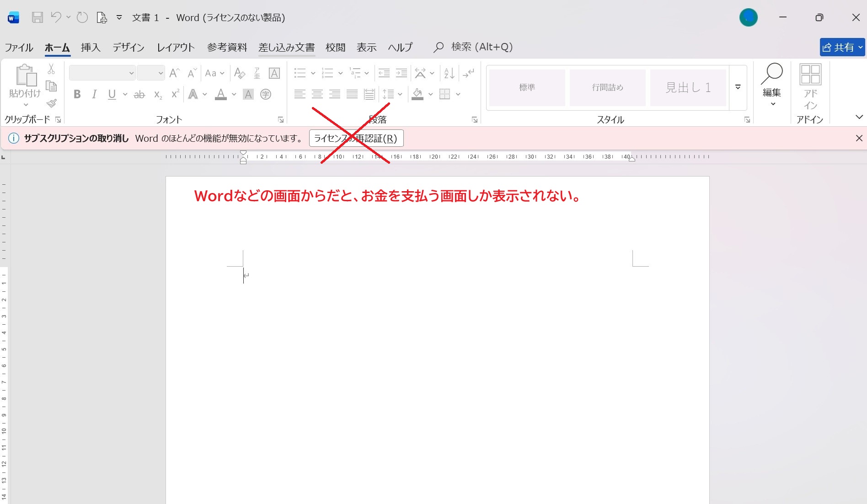Open the font size combo box
Screen dimensions: 867x504
tap(151, 73)
